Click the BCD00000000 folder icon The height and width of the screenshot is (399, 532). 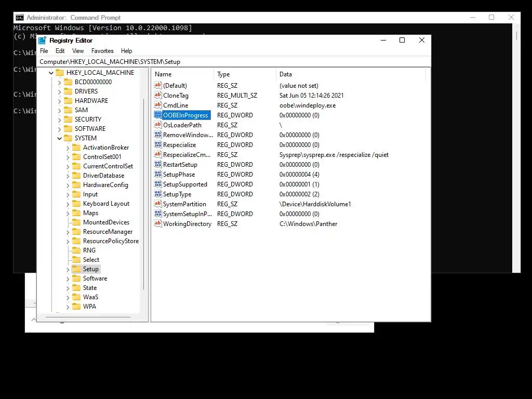[x=68, y=82]
